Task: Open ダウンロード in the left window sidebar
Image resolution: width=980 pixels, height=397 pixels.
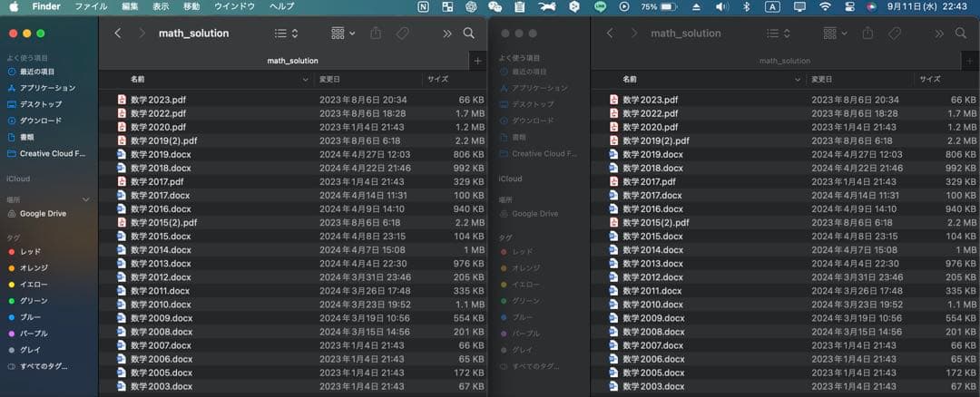Action: pos(41,121)
